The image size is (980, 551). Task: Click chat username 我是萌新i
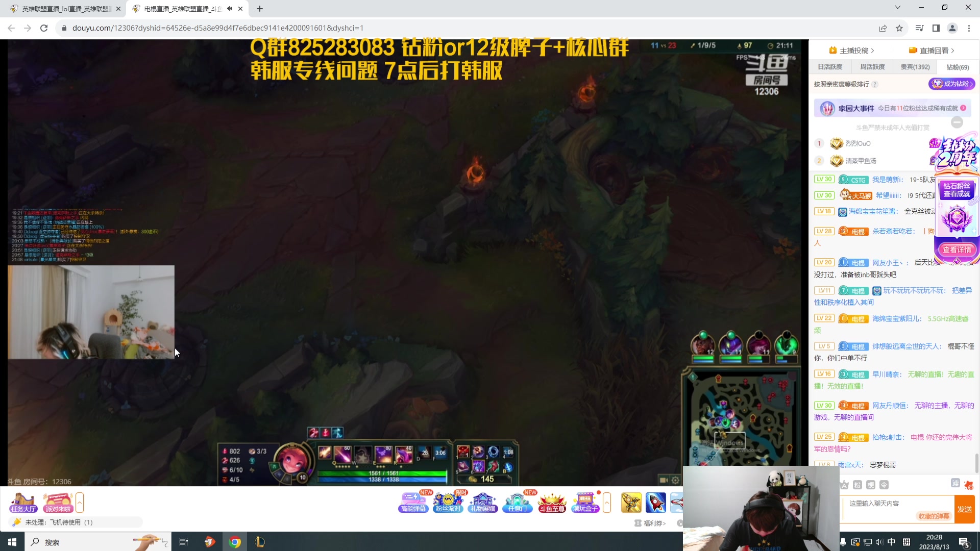pos(887,180)
